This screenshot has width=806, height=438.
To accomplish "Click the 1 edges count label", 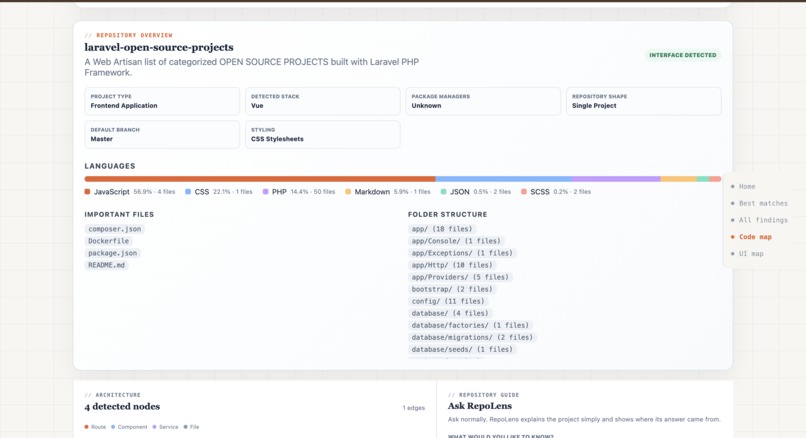I will tap(414, 408).
